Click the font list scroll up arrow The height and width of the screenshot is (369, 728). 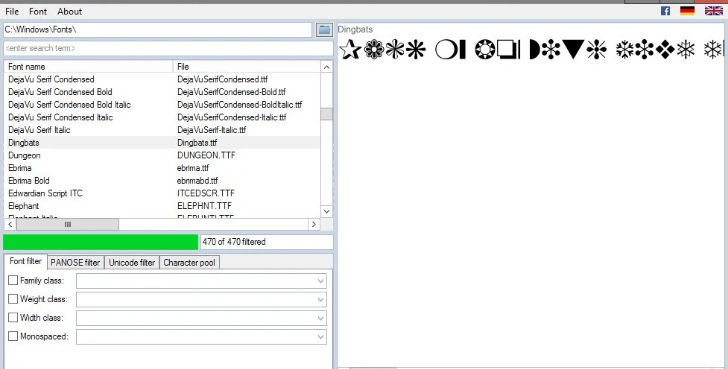pos(326,67)
